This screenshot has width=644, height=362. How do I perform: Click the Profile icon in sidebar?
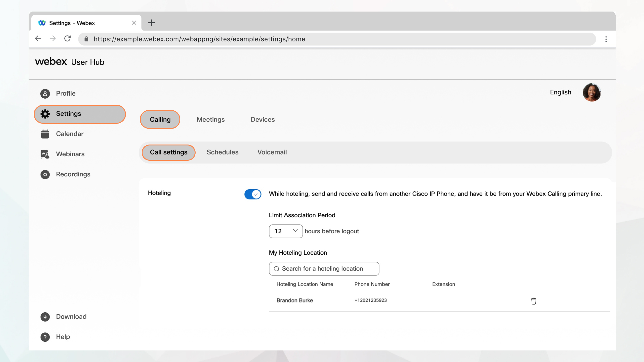point(44,93)
